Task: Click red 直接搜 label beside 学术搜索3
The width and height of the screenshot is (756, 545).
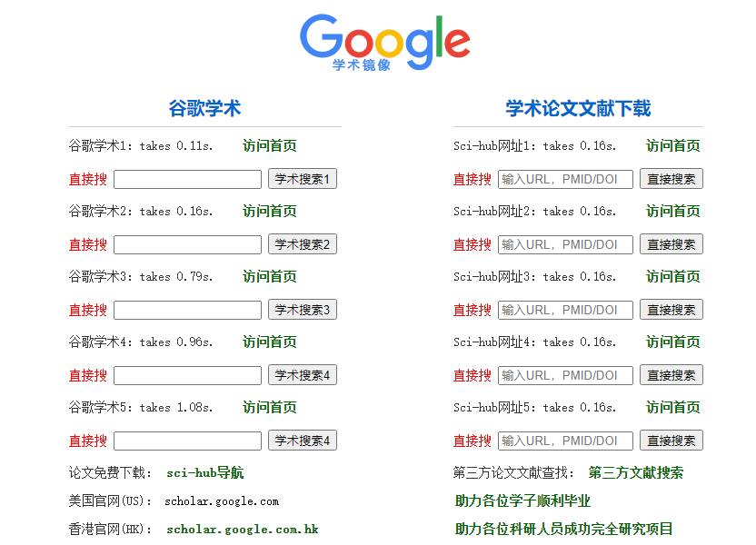Action: (88, 311)
